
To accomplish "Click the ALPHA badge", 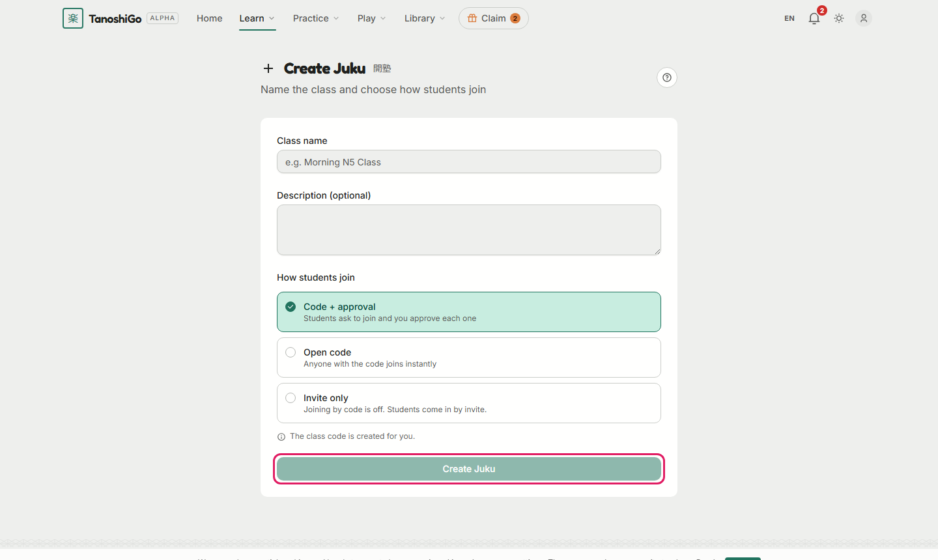I will click(163, 18).
